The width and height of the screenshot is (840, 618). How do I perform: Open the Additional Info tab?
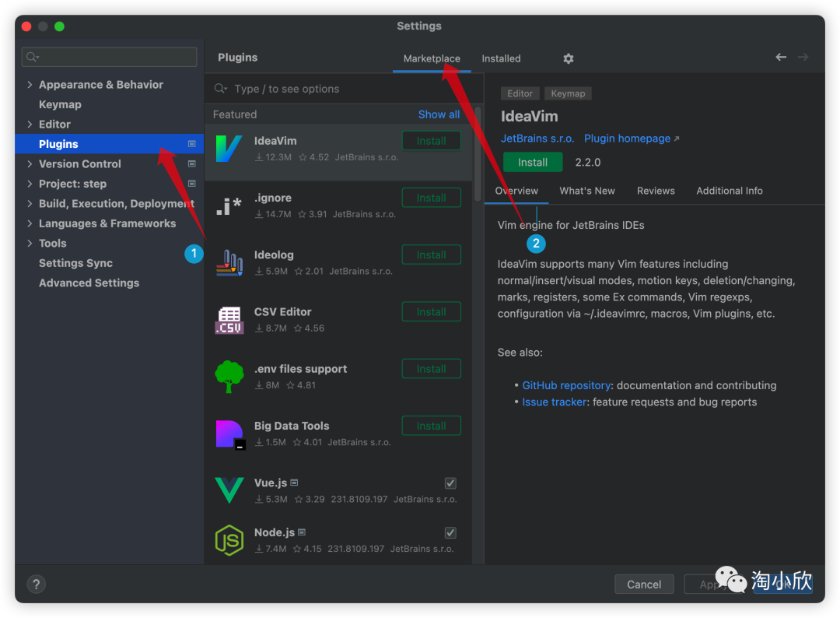(x=729, y=191)
